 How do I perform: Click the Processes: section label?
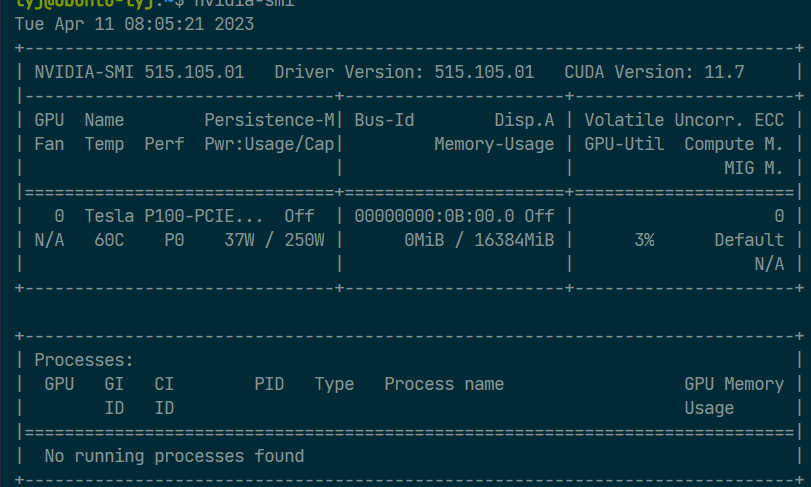[x=84, y=360]
